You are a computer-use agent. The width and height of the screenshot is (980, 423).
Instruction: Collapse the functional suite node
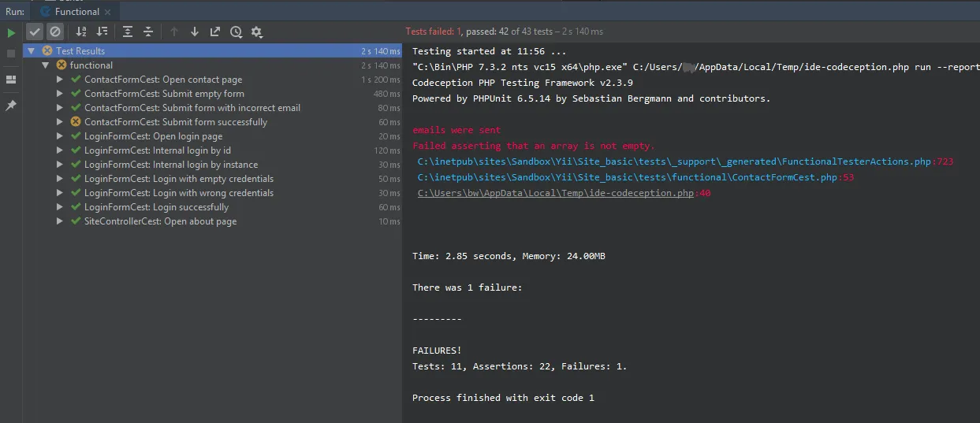coord(46,65)
